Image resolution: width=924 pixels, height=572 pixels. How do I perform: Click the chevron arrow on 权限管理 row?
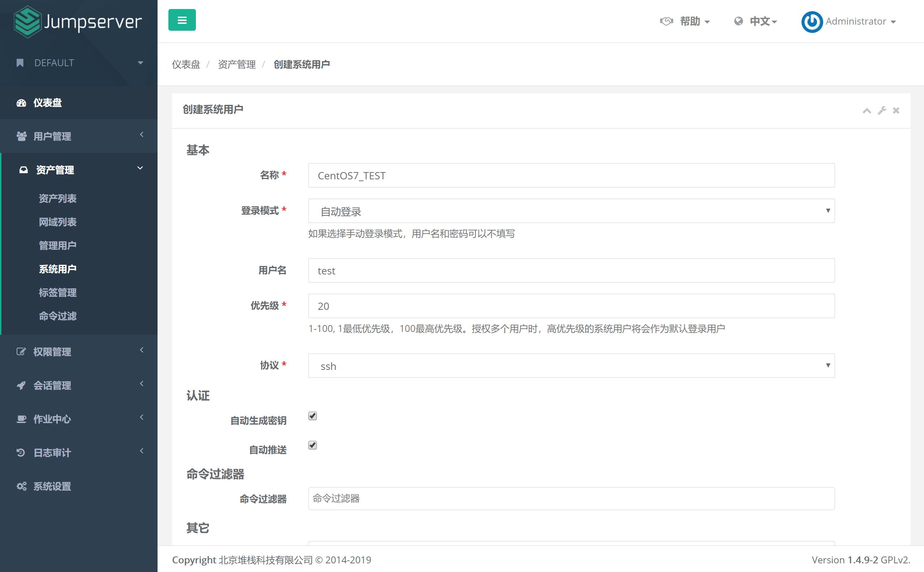pyautogui.click(x=142, y=350)
